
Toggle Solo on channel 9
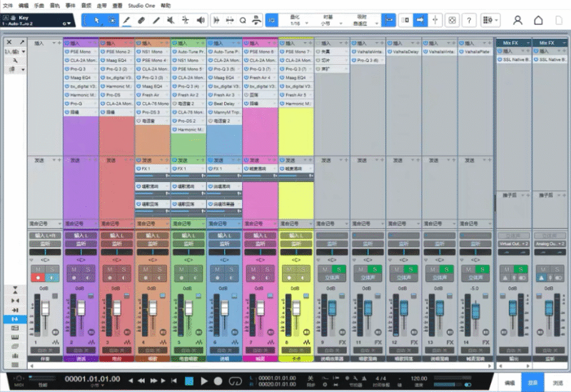coord(340,268)
